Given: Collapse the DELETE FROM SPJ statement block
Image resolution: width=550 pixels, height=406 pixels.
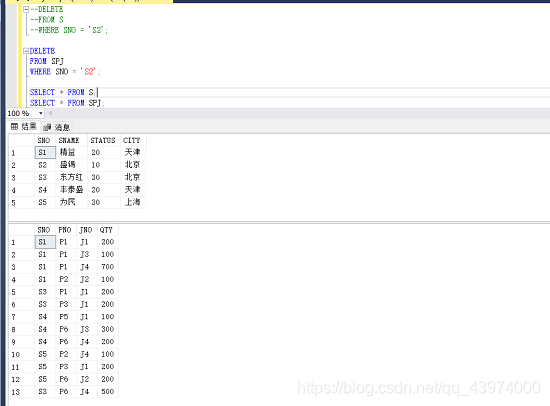Looking at the screenshot, I should pyautogui.click(x=26, y=51).
